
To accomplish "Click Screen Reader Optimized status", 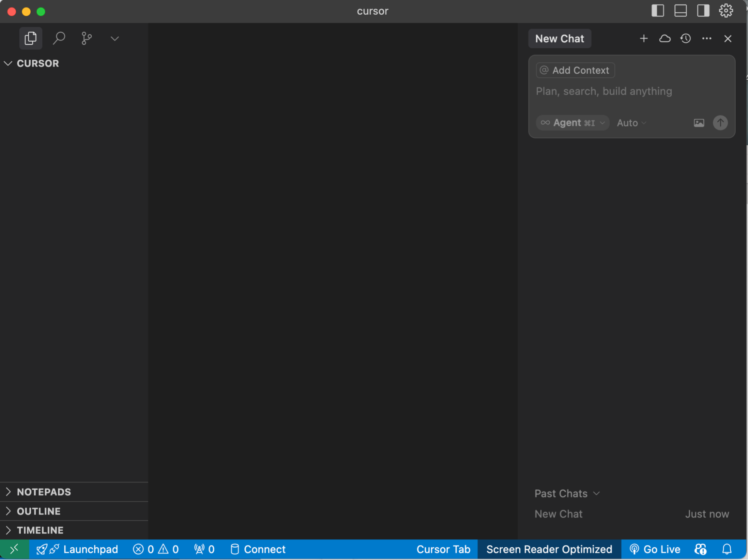I will pos(549,549).
